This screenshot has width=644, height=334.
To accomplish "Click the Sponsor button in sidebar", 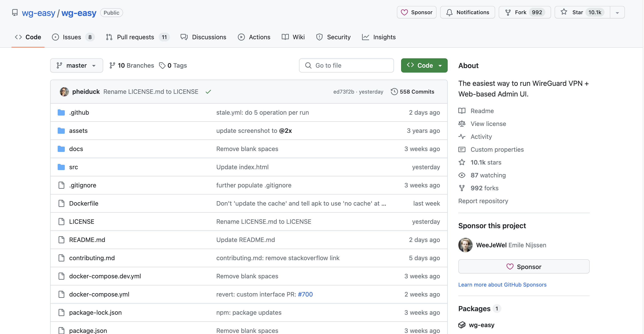I will point(524,267).
